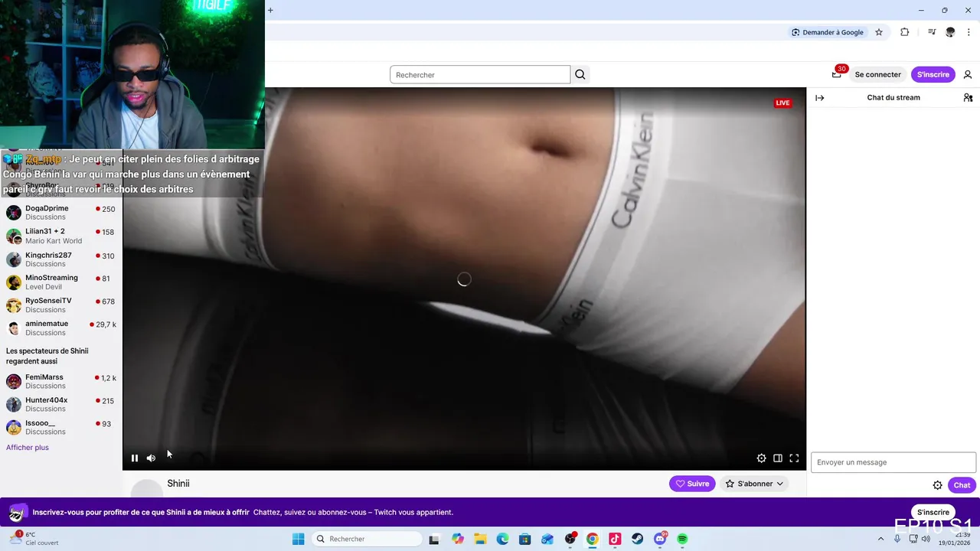
Task: Click Demander à Google in the address bar
Action: coord(828,32)
